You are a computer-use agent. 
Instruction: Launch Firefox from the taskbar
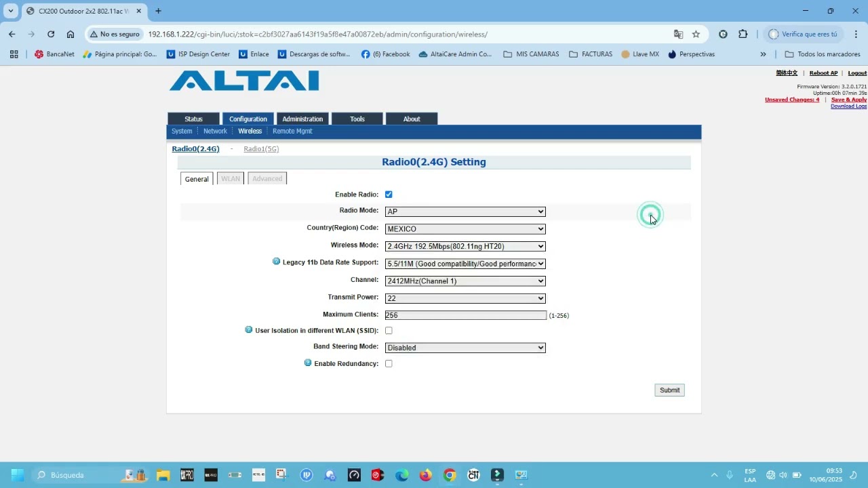pyautogui.click(x=426, y=475)
